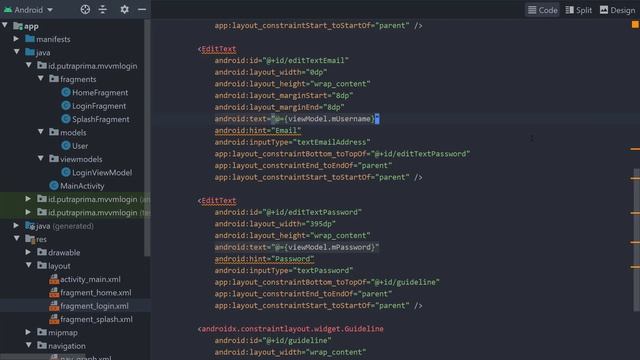Click the android:id editTextEmail line
This screenshot has height=360, width=640.
pos(282,60)
